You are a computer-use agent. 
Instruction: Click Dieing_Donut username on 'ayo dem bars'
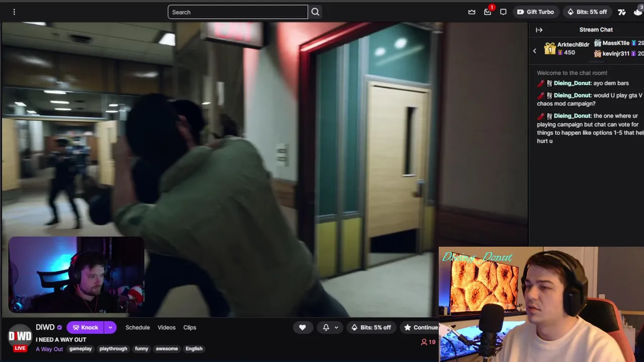(572, 83)
